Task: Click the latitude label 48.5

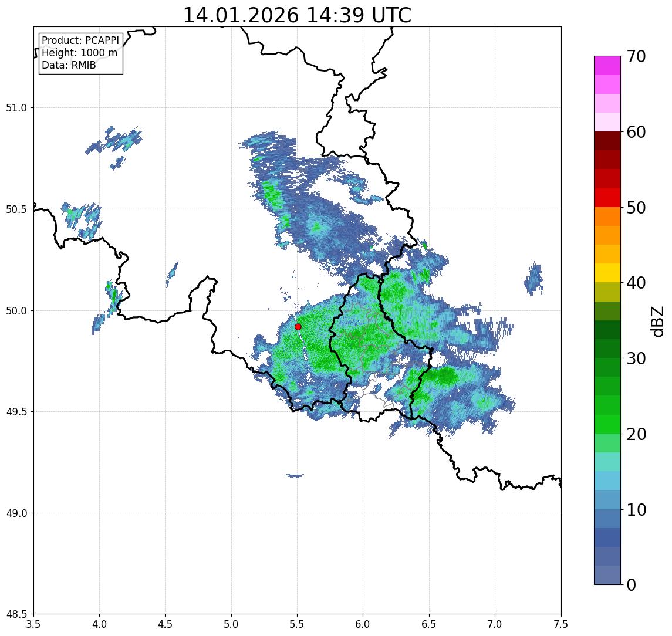Action: click(16, 614)
